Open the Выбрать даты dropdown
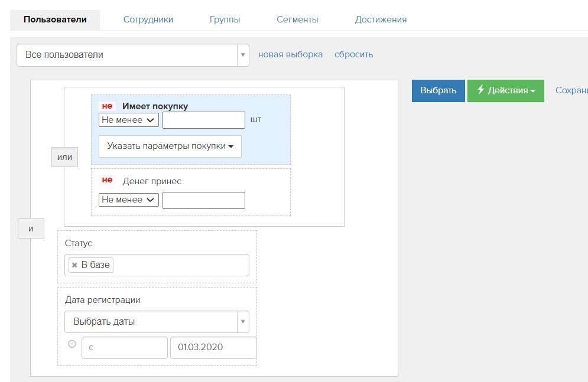 (157, 322)
